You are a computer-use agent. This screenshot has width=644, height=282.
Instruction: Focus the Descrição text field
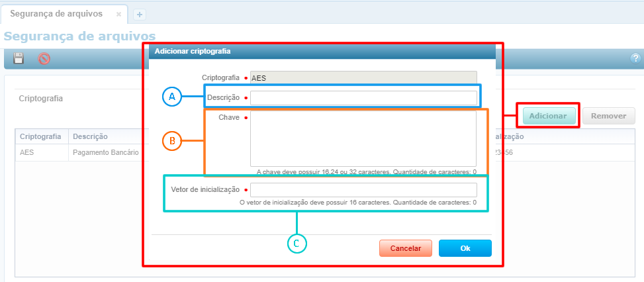pyautogui.click(x=363, y=98)
